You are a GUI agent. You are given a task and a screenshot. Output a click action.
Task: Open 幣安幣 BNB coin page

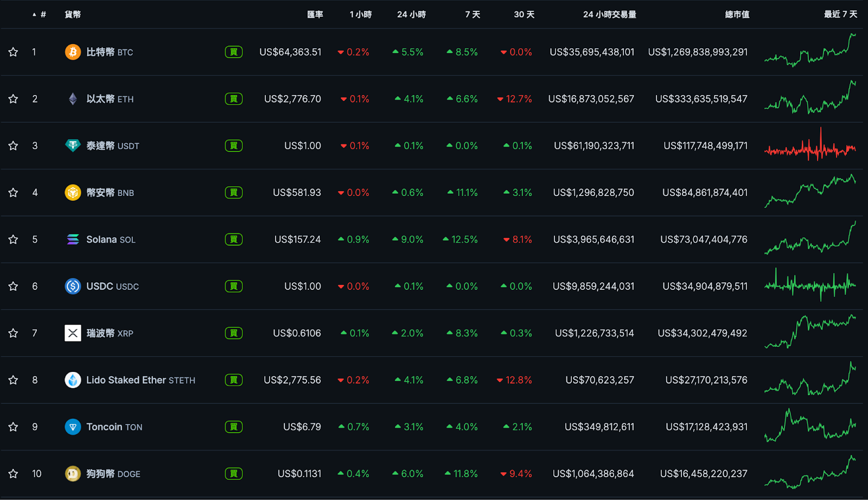(x=110, y=193)
